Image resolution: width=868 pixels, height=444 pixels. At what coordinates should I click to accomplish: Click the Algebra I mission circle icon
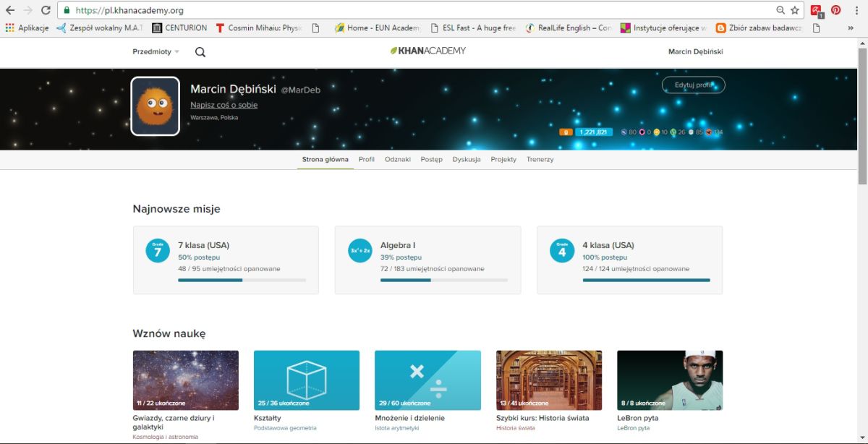tap(359, 250)
